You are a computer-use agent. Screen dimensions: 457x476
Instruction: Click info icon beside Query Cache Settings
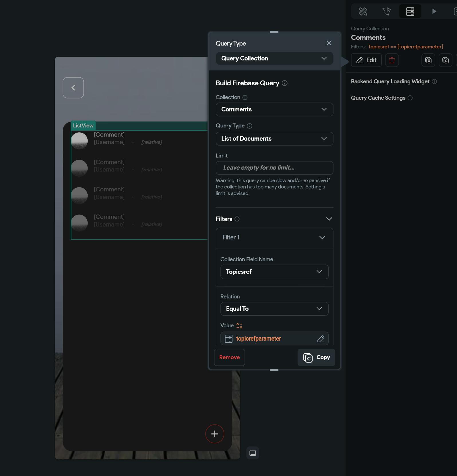[410, 98]
